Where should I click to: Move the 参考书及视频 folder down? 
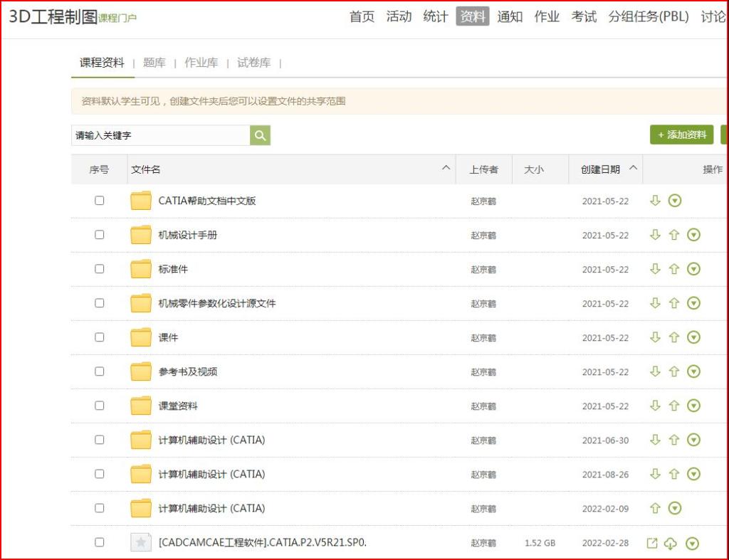(656, 371)
